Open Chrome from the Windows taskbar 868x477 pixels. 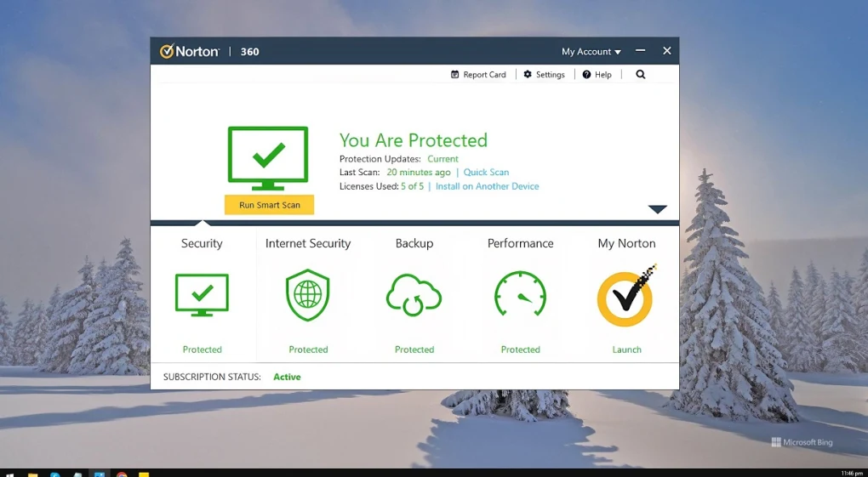click(x=122, y=474)
